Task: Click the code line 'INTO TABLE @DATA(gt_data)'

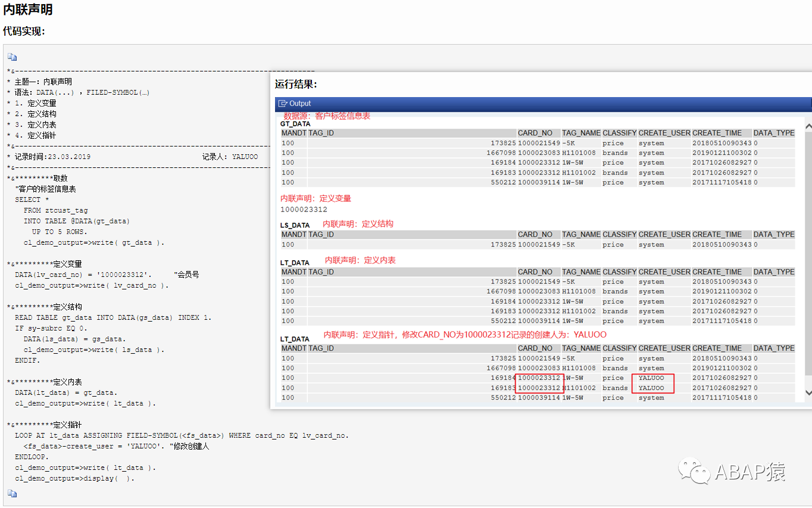Action: tap(76, 221)
